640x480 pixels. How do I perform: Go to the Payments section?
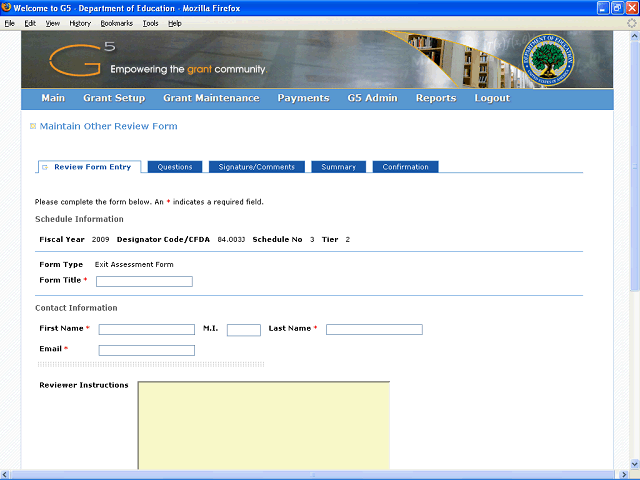click(303, 98)
